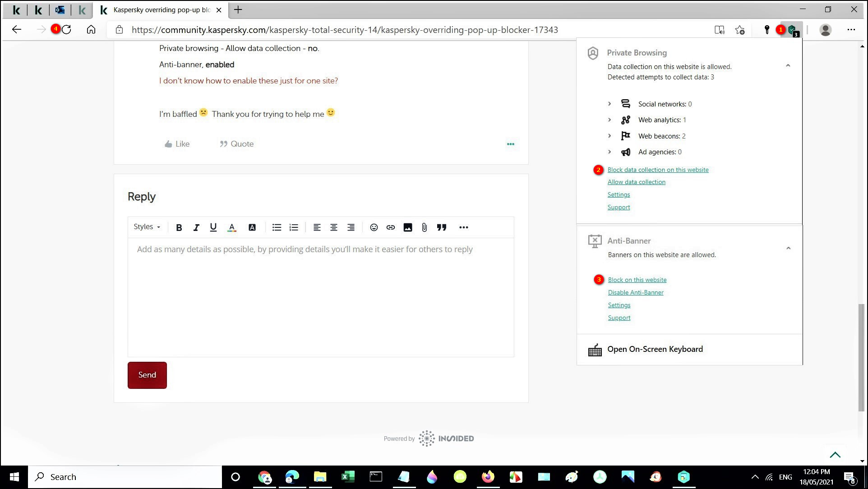Image resolution: width=868 pixels, height=489 pixels.
Task: Choose the text font color swatch
Action: coord(231,227)
